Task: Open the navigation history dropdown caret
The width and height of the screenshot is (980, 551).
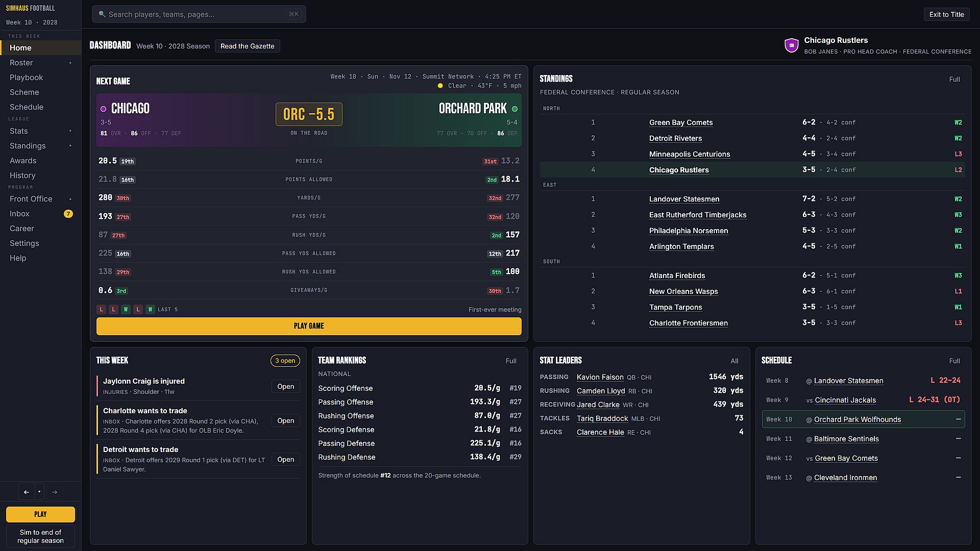Action: coord(39,492)
